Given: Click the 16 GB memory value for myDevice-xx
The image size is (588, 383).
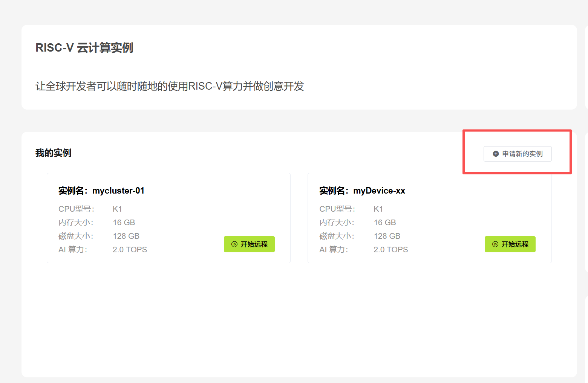Looking at the screenshot, I should [384, 223].
